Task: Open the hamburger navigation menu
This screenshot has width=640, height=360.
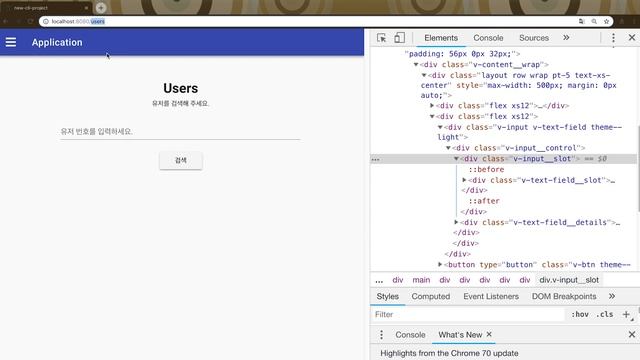Action: click(x=11, y=42)
